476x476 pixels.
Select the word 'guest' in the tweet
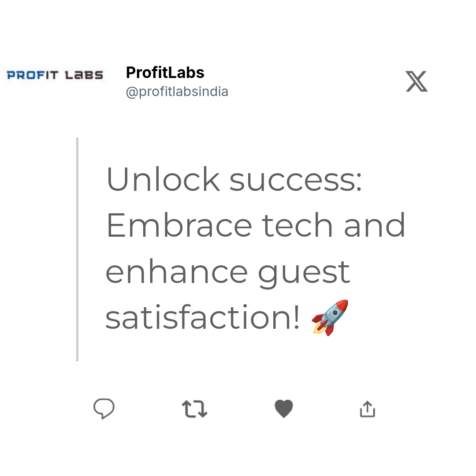(x=304, y=274)
